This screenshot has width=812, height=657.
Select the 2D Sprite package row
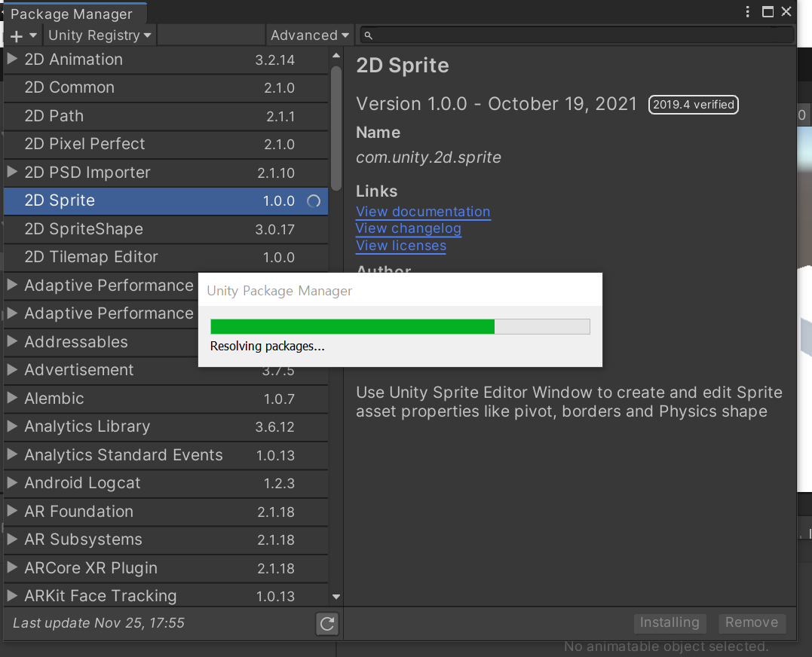(166, 200)
